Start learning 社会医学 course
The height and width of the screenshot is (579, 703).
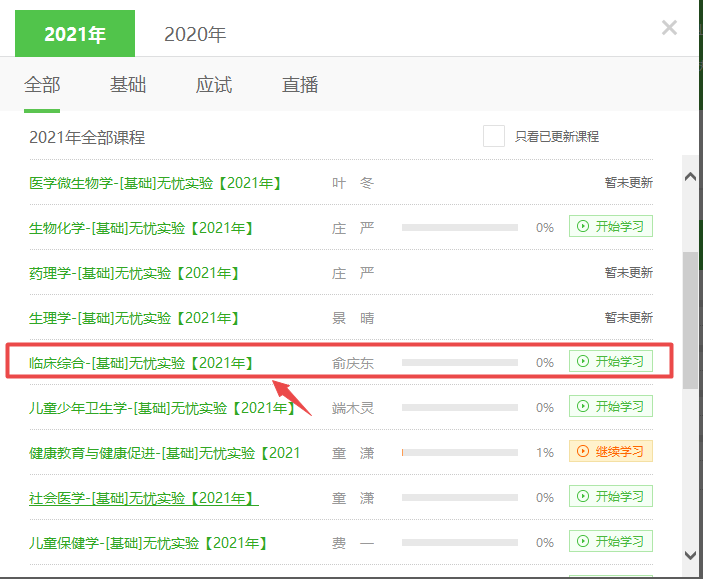pos(611,497)
